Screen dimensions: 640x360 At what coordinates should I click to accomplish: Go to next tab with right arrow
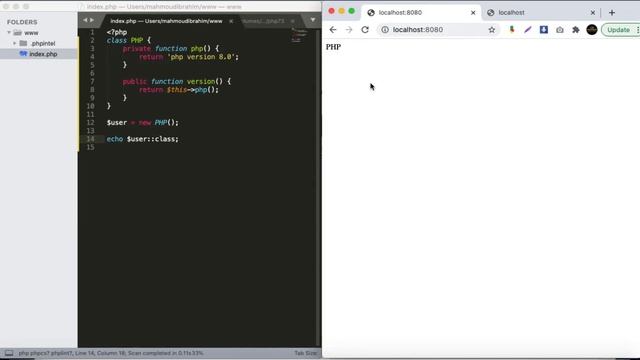pos(92,20)
